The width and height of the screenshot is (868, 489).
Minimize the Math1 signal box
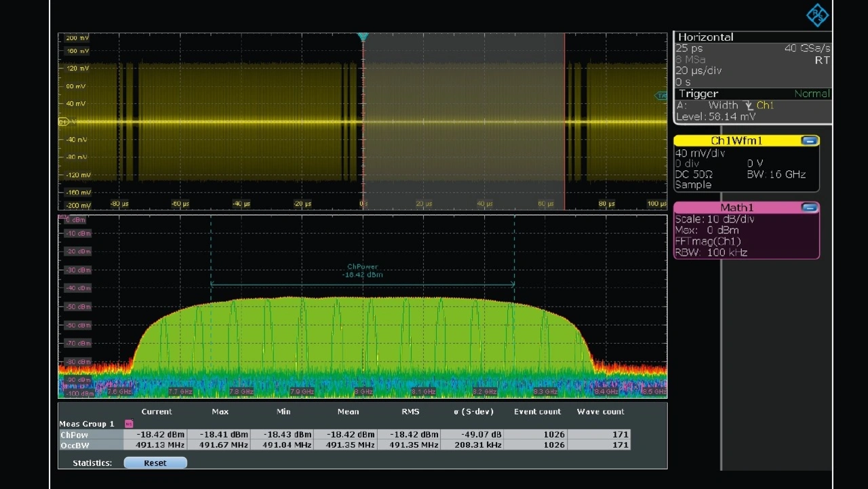coord(809,208)
